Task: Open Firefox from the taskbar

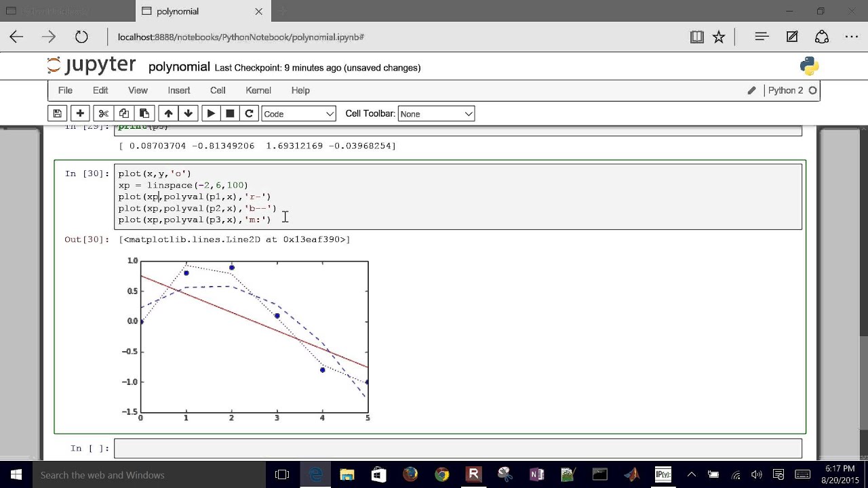Action: tap(410, 474)
